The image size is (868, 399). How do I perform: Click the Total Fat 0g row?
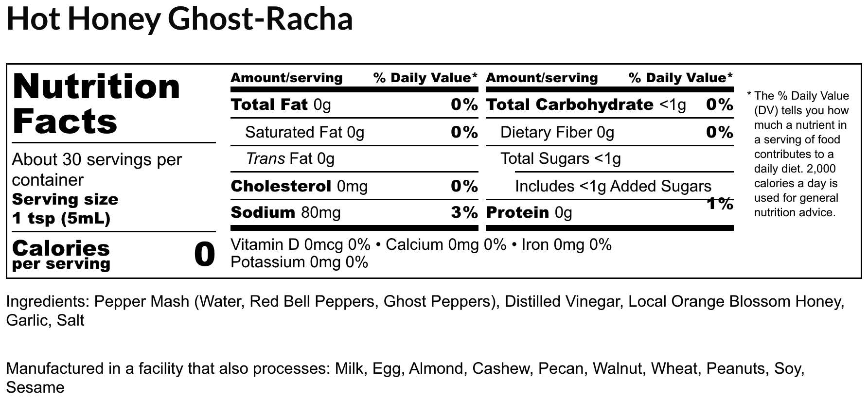[x=281, y=105]
